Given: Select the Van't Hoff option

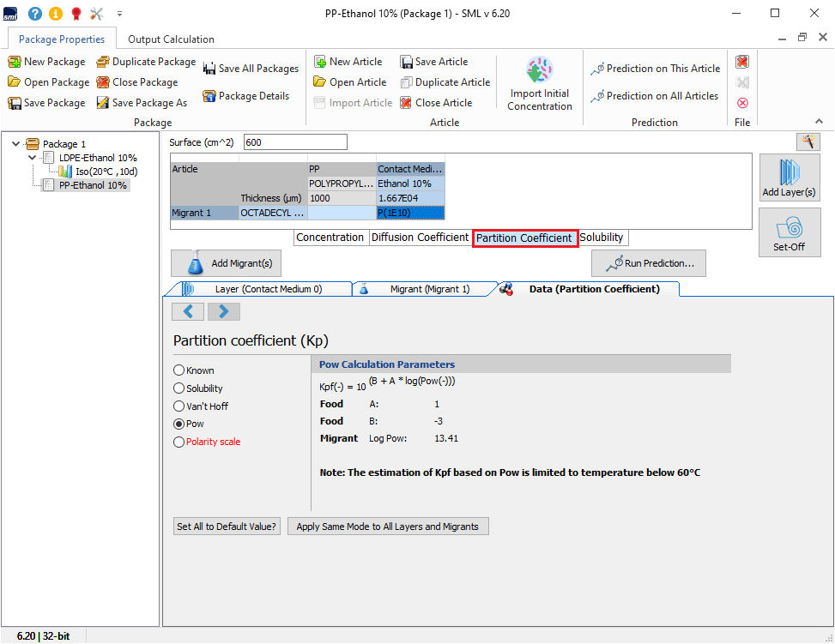Looking at the screenshot, I should (179, 406).
